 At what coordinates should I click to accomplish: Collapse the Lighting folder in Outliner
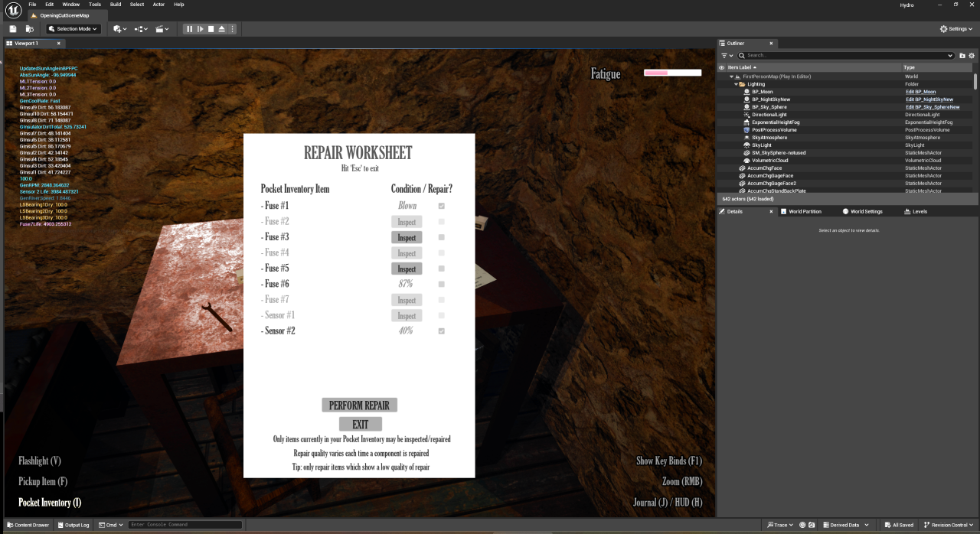736,84
